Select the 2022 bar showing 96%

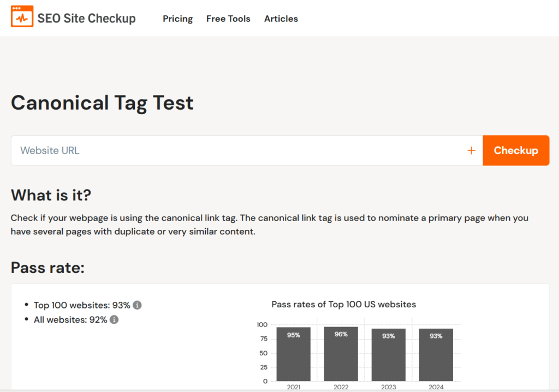341,354
